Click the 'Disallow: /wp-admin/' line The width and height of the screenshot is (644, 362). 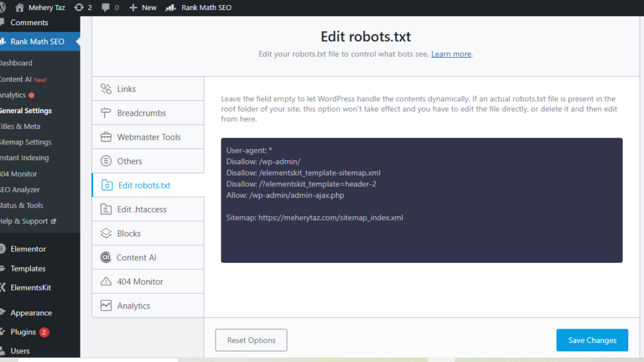coord(264,162)
